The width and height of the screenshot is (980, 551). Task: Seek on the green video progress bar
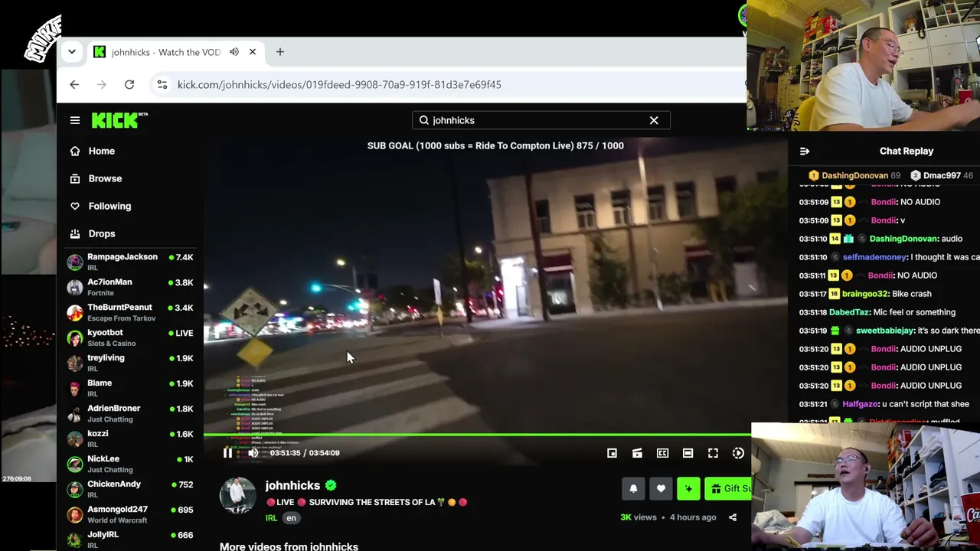[476, 435]
